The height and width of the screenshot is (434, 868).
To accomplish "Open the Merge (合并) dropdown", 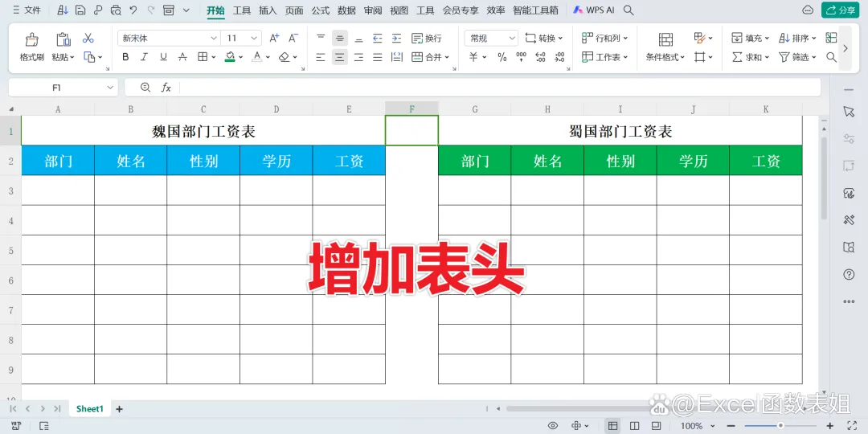I will coord(430,57).
